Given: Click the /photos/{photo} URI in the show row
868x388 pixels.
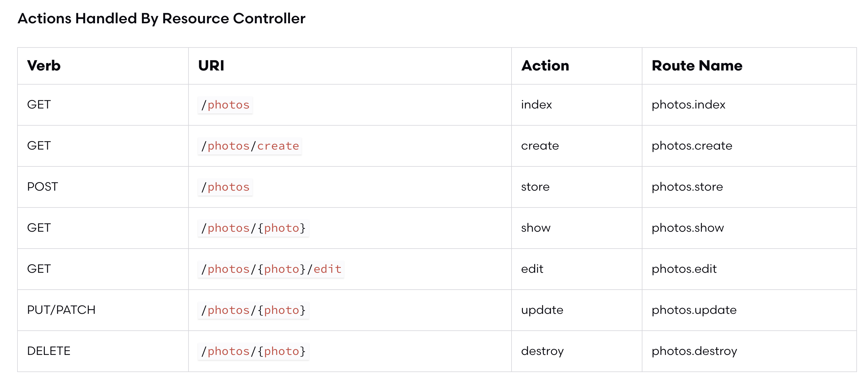Looking at the screenshot, I should pos(253,228).
